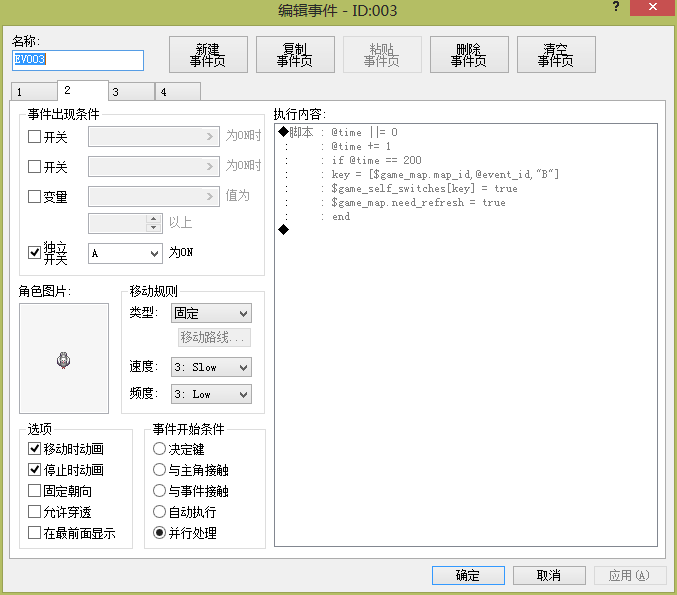Select 与主角接触 trigger
Image resolution: width=677 pixels, height=595 pixels.
pos(159,469)
